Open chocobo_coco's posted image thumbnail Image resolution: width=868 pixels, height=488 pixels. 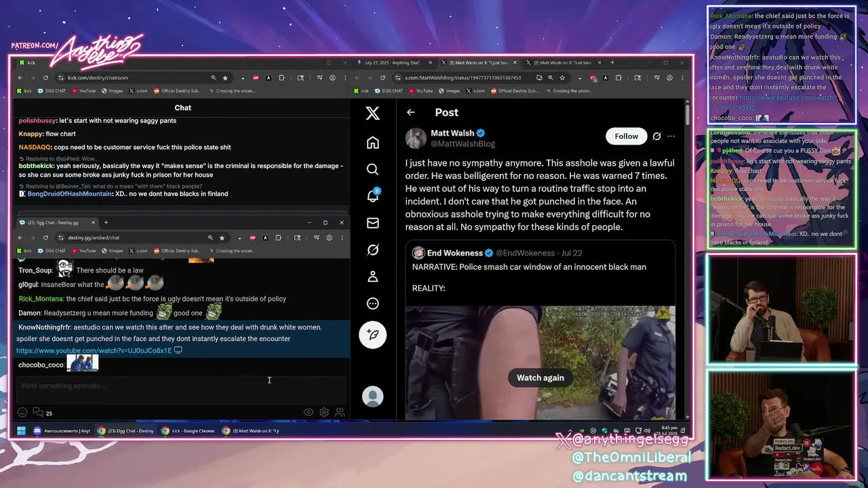83,364
